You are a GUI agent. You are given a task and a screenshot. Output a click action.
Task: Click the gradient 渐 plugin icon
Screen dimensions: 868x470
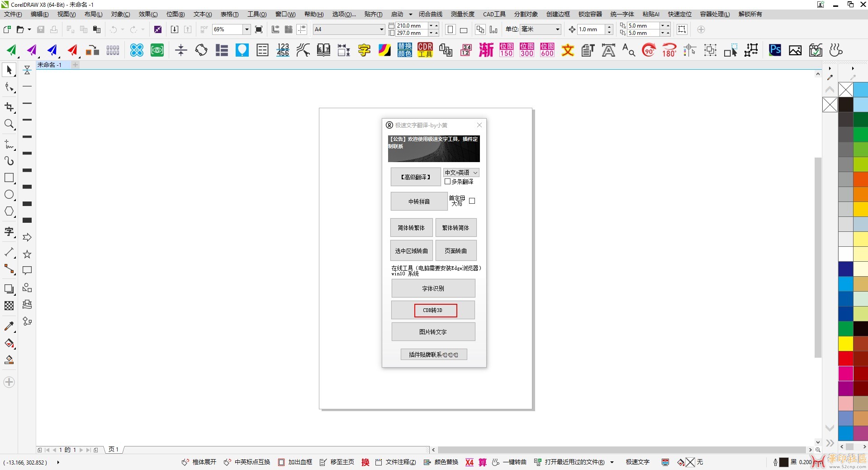486,50
